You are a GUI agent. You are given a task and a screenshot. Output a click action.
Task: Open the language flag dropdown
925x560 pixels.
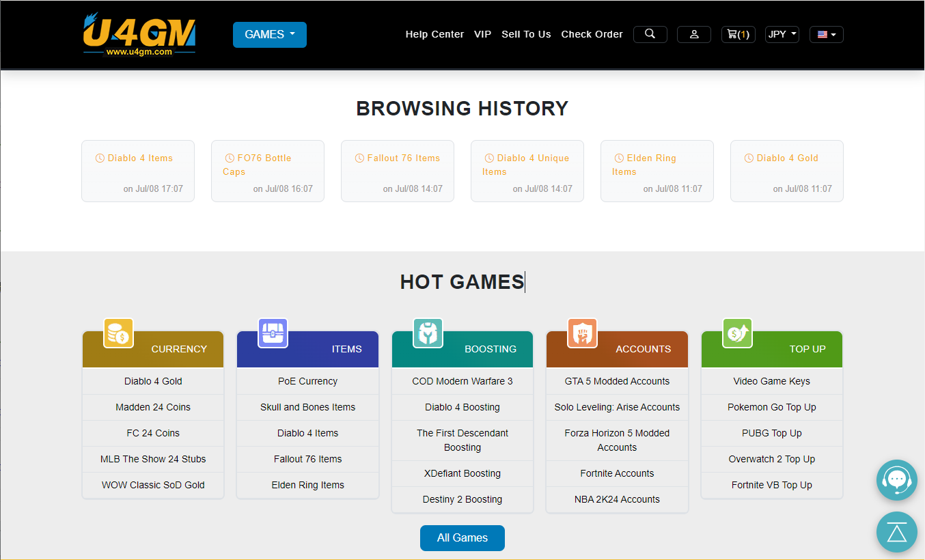tap(827, 34)
